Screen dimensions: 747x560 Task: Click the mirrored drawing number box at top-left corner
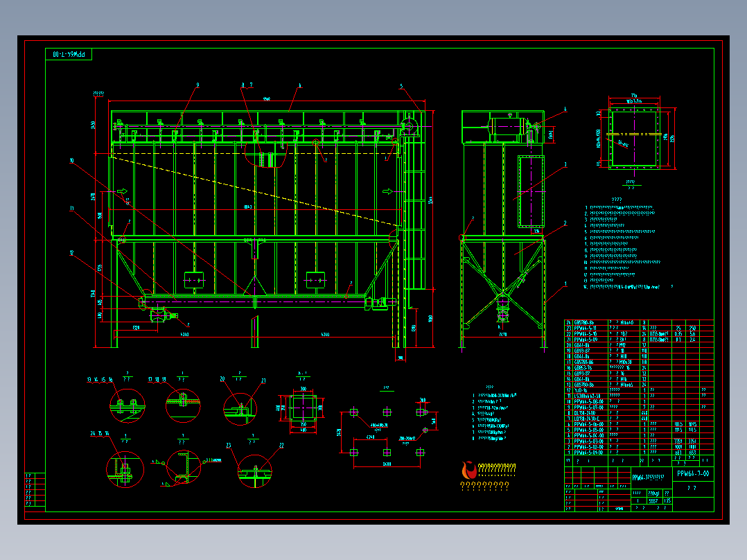(69, 54)
